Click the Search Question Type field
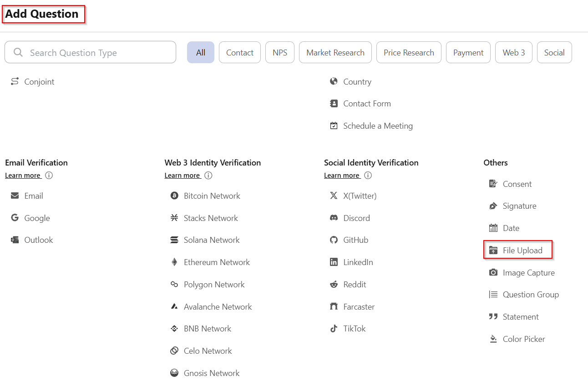The width and height of the screenshot is (588, 381). (90, 52)
